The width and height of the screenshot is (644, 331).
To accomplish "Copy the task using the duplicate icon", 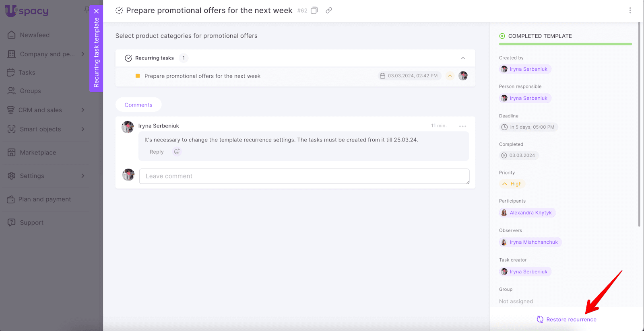I will [314, 10].
